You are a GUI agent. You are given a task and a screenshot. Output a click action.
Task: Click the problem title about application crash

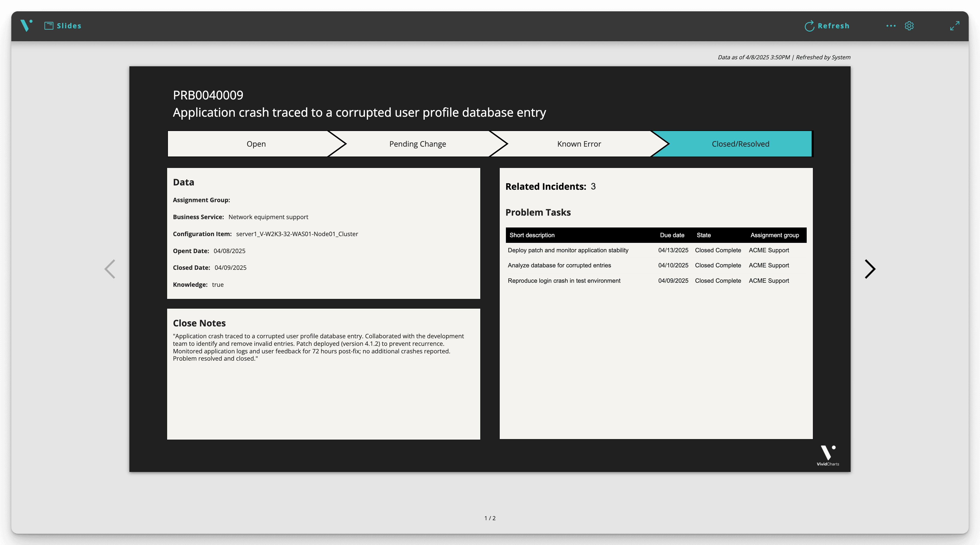[x=359, y=113]
